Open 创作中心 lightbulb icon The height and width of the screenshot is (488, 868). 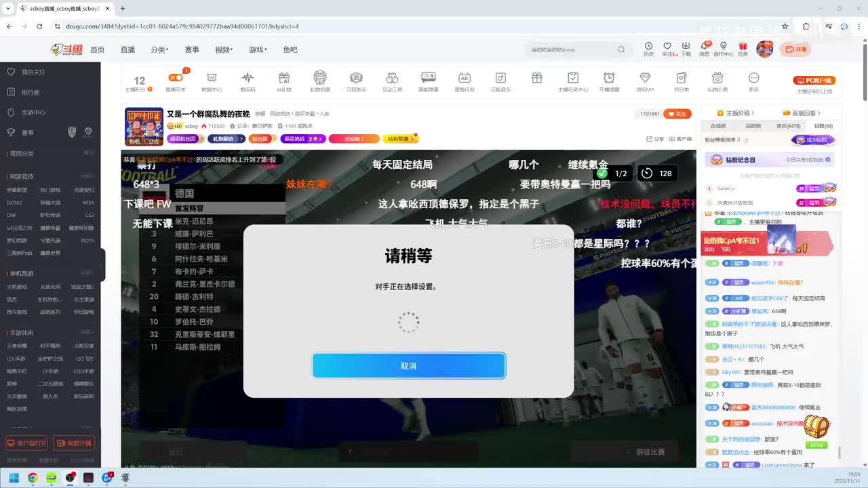click(724, 46)
